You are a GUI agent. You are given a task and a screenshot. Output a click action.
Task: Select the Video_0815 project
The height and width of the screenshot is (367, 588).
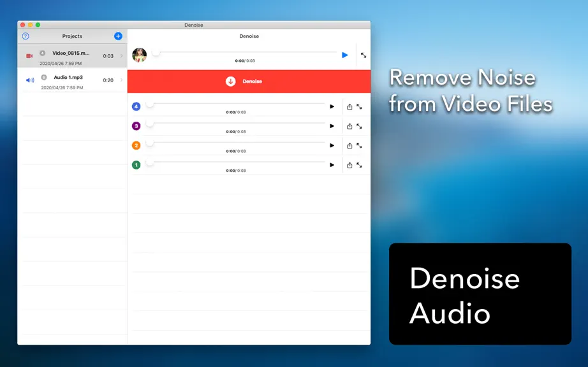tap(72, 56)
